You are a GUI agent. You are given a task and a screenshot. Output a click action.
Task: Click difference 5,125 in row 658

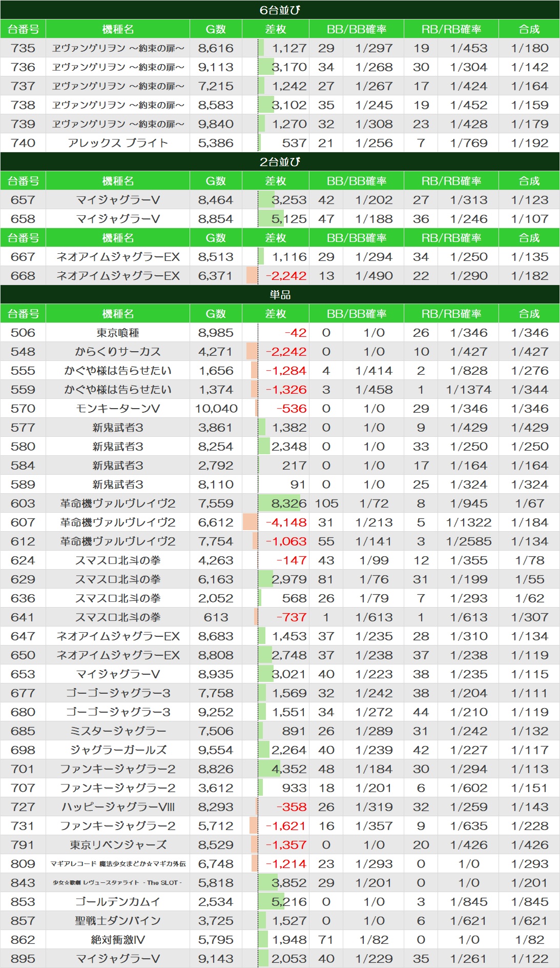(289, 219)
